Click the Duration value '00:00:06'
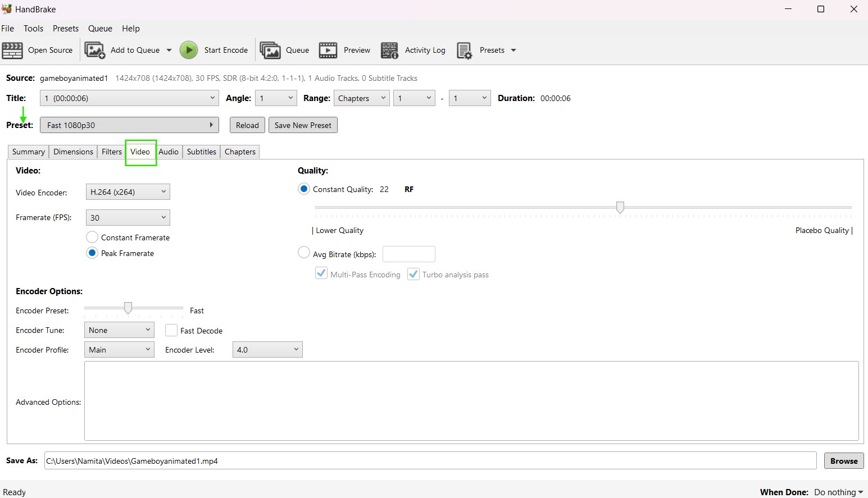Screen dimensions: 868x498 pyautogui.click(x=556, y=98)
